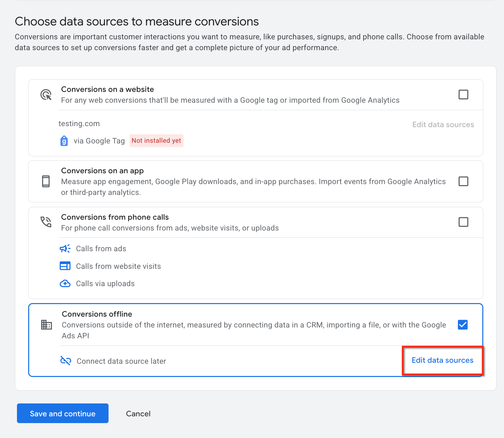Enable the Conversions on a website checkbox
The image size is (504, 438).
tap(463, 95)
